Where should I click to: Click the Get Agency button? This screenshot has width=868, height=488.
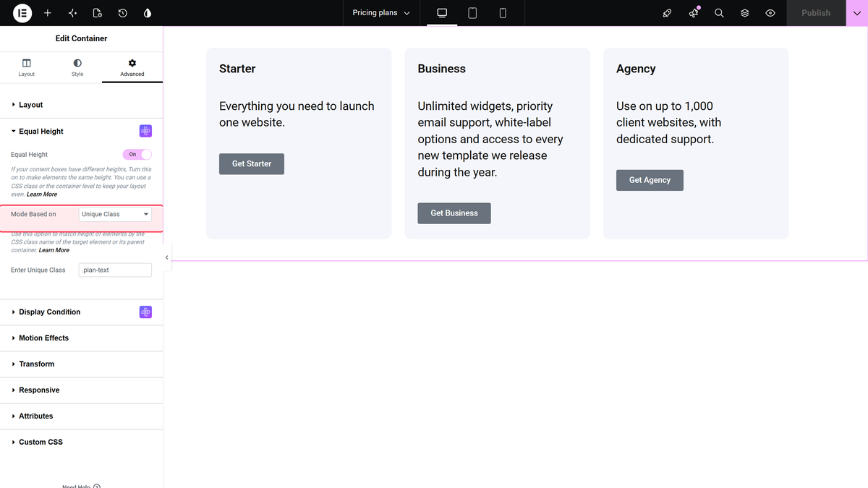[x=650, y=180]
